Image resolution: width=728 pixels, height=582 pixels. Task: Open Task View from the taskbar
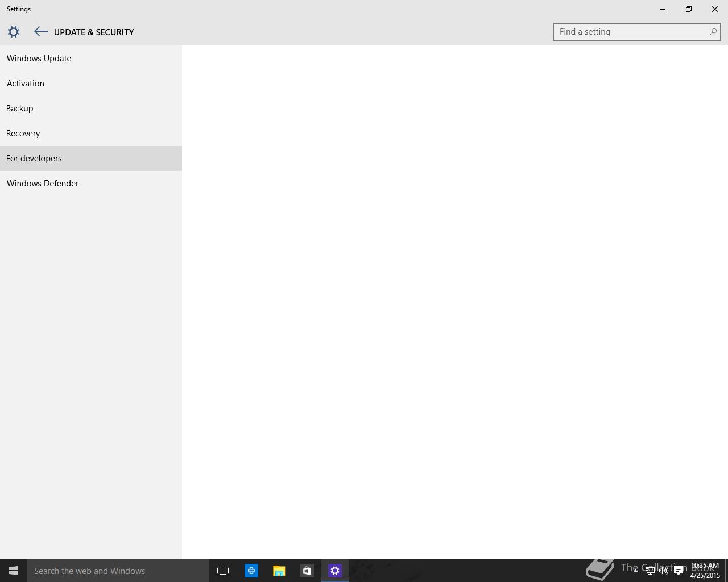click(223, 571)
